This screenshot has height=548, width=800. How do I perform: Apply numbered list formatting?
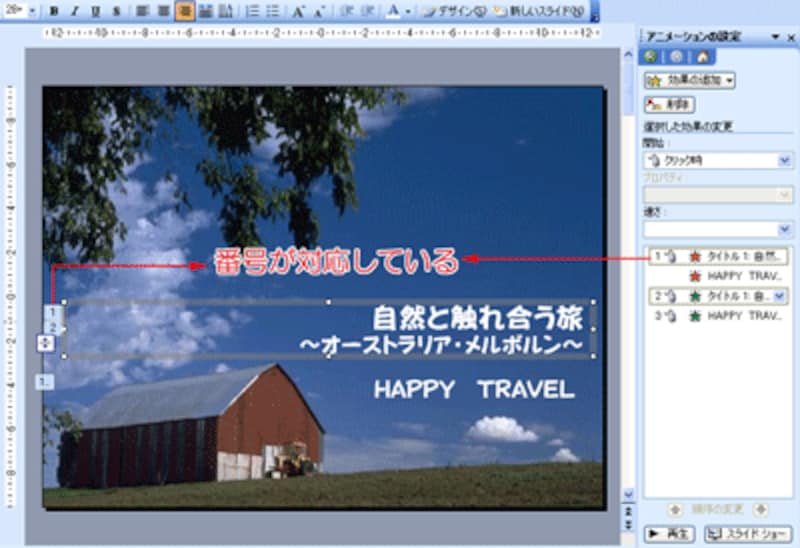tap(253, 11)
